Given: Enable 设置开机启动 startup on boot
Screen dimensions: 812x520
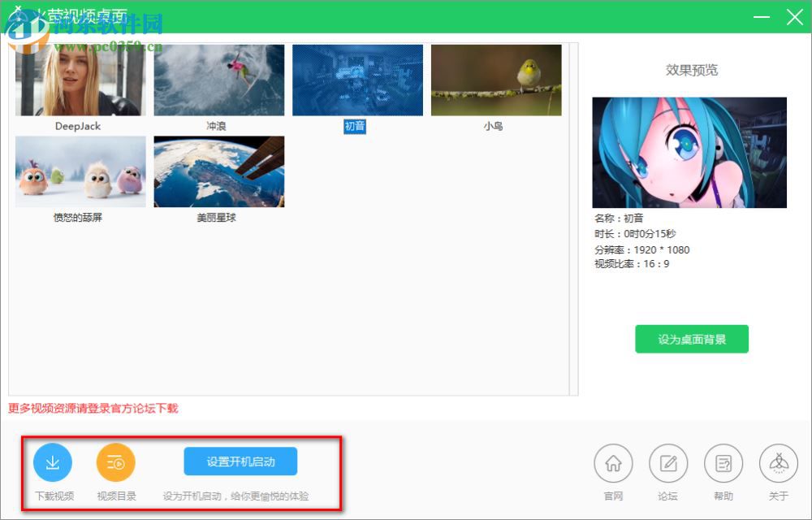Looking at the screenshot, I should coord(241,461).
